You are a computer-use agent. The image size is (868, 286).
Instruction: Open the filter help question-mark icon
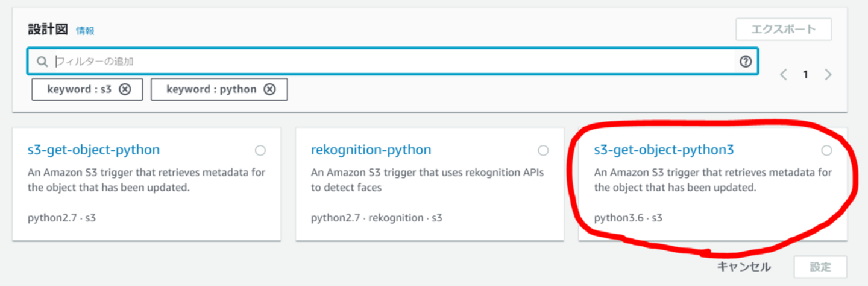tap(746, 61)
